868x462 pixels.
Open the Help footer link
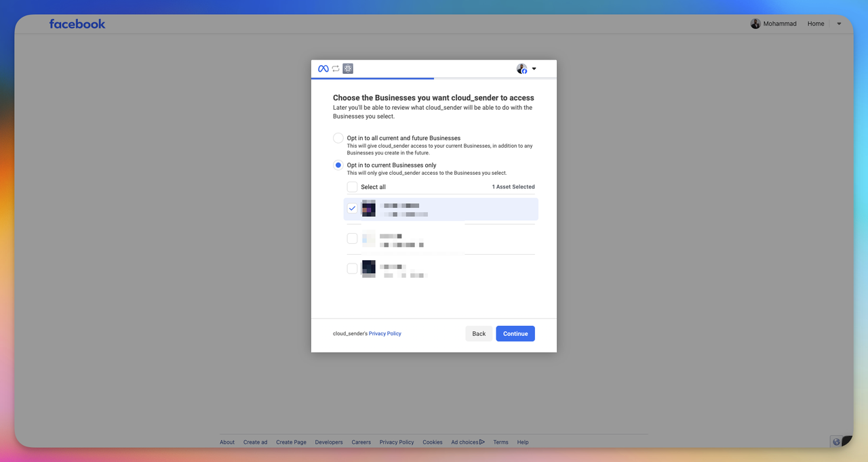tap(523, 442)
